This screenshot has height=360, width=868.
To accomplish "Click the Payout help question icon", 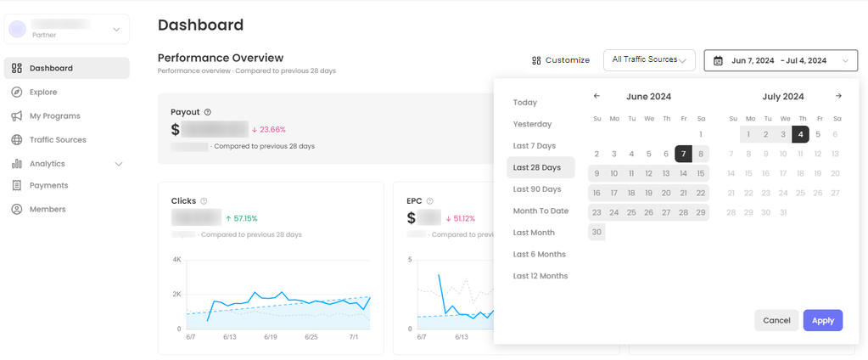I will point(208,112).
